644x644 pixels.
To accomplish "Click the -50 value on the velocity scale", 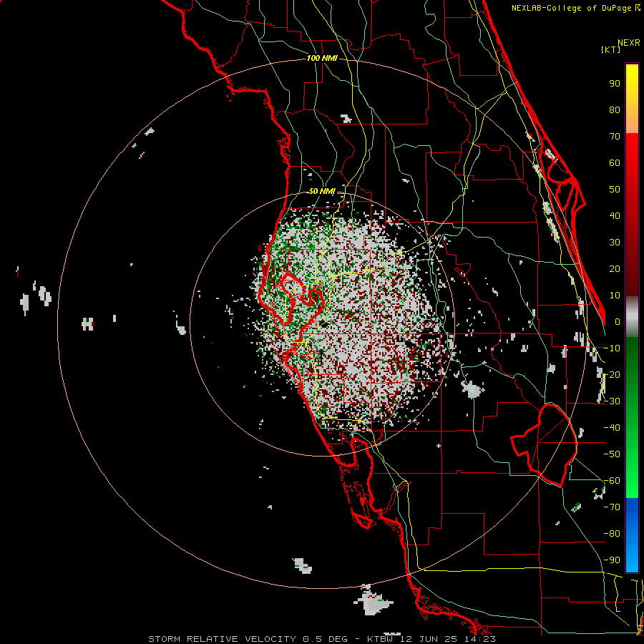I will pos(612,454).
